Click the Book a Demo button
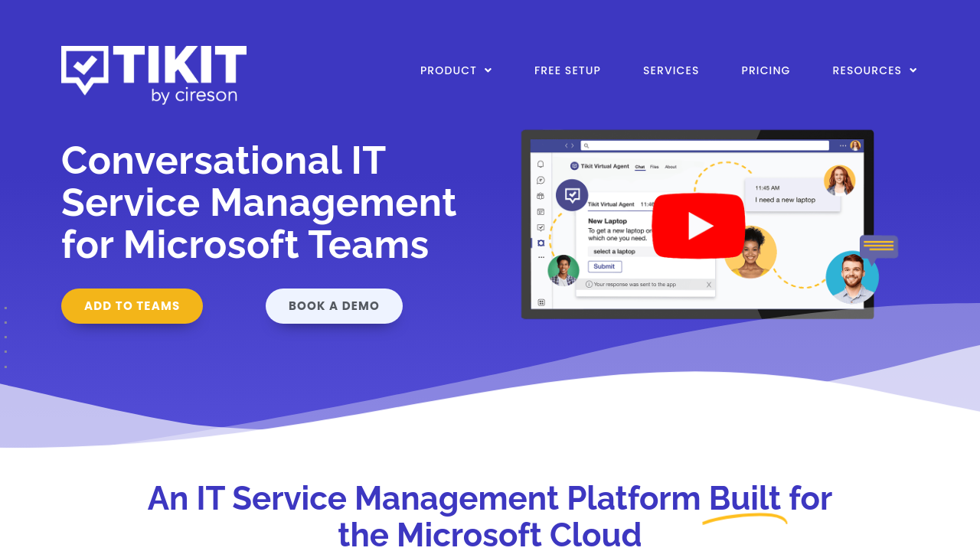Screen dimensions: 980x551 334,306
